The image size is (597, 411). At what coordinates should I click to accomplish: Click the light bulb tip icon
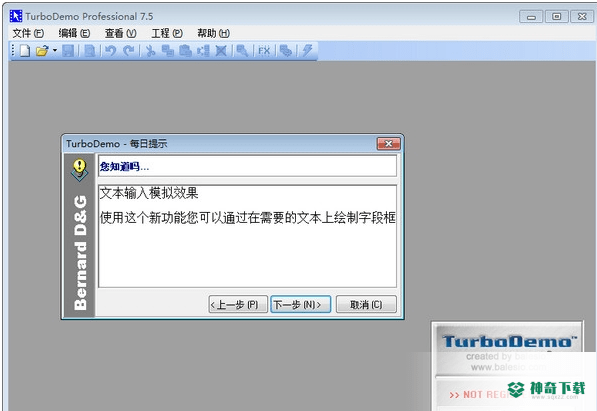(x=80, y=169)
